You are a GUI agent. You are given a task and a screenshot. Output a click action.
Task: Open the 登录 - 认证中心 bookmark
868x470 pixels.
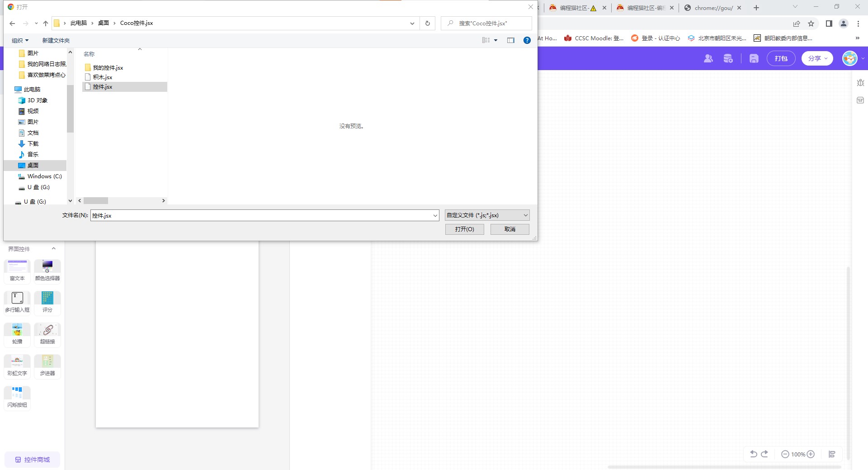point(656,38)
